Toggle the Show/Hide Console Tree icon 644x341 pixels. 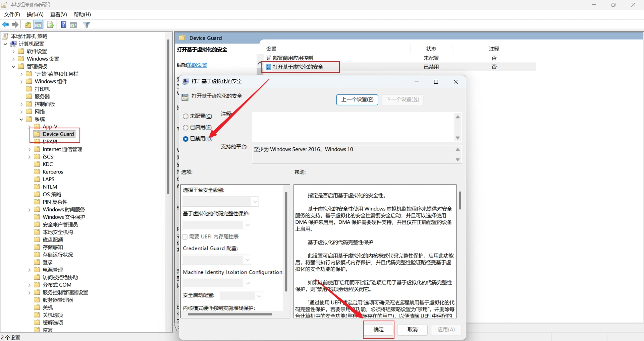pos(38,25)
